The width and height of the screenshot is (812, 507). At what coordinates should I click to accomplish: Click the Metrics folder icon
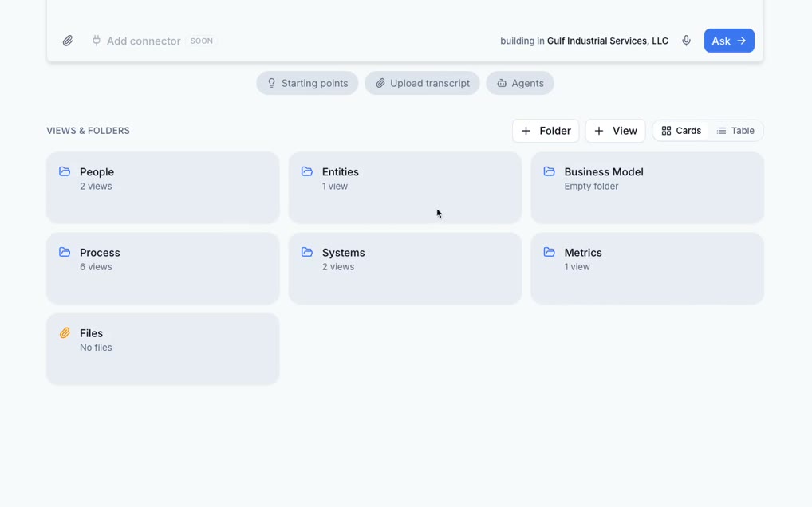(550, 252)
